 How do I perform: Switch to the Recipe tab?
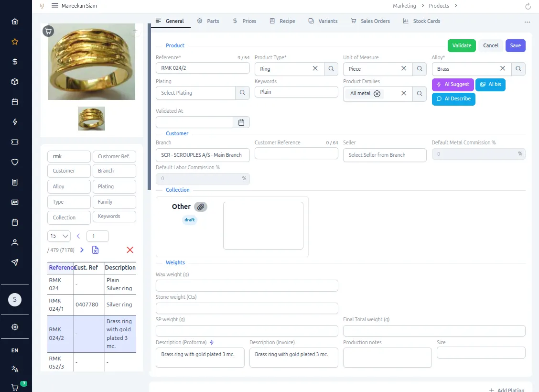[282, 21]
